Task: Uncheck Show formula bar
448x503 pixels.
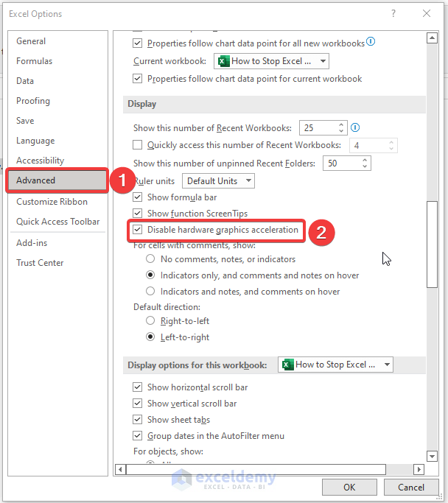Action: pyautogui.click(x=137, y=197)
